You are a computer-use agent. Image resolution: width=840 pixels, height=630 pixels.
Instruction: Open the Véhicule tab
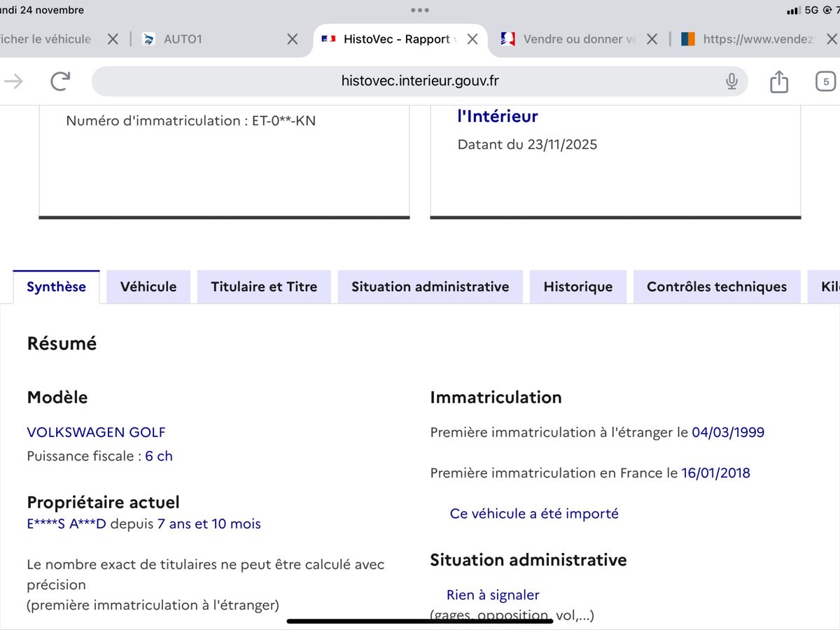click(x=148, y=286)
